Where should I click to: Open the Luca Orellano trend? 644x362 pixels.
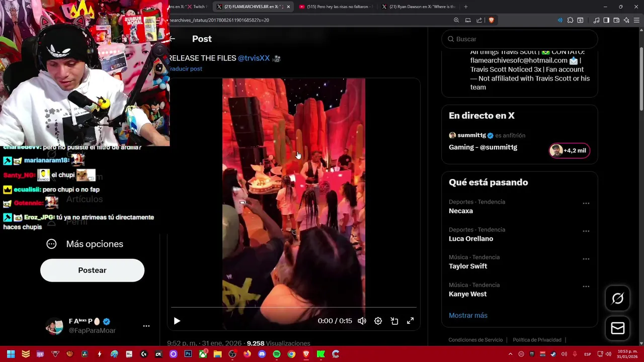pos(471,239)
